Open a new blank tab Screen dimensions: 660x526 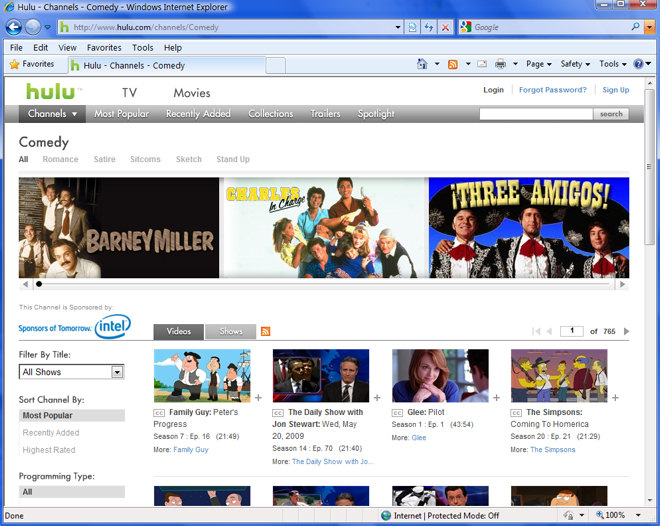(276, 66)
